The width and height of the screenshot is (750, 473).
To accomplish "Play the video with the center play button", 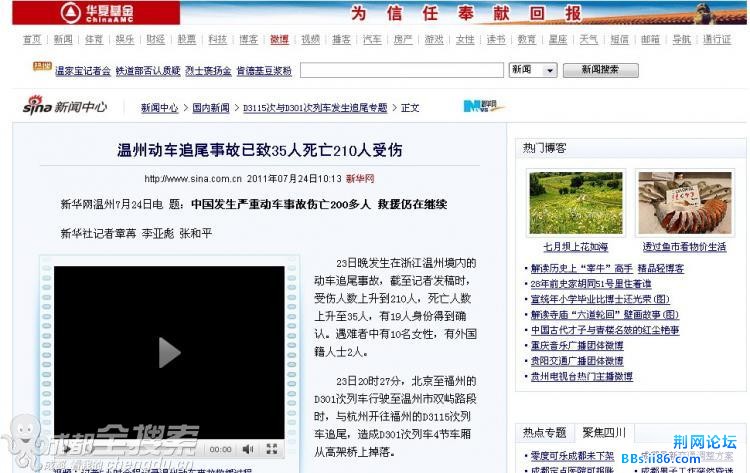I will tap(169, 352).
